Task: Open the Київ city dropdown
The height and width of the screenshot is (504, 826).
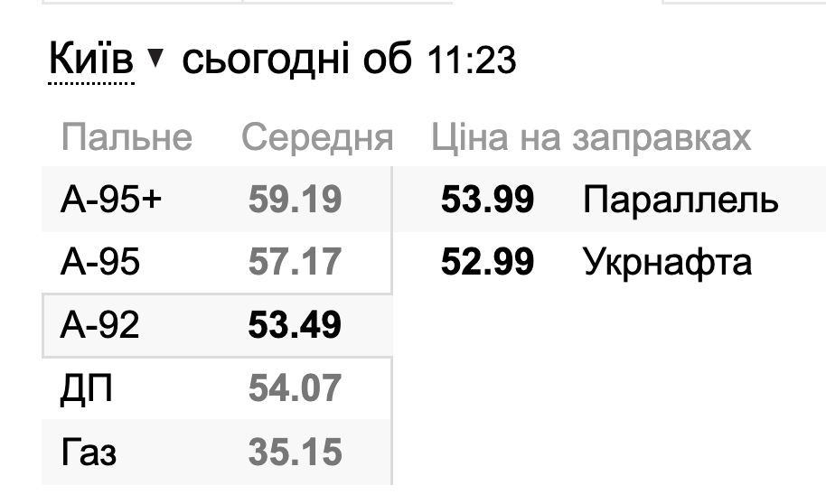Action: [90, 59]
